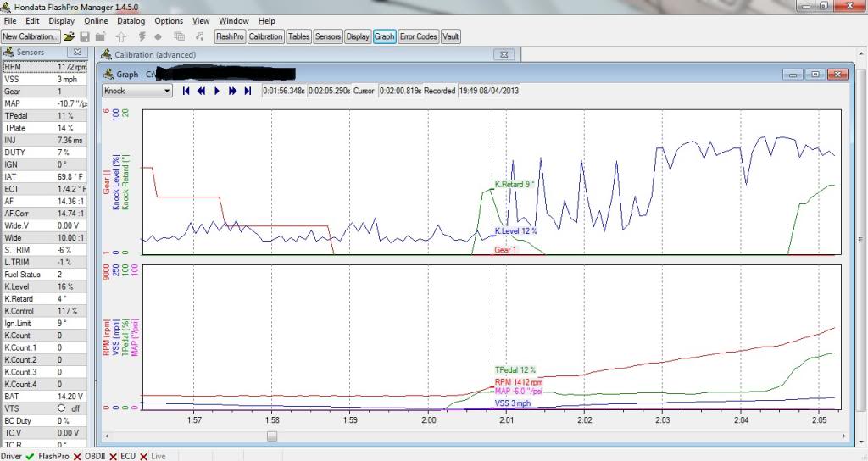Image resolution: width=868 pixels, height=461 pixels.
Task: Jump to start of datalog
Action: point(186,91)
